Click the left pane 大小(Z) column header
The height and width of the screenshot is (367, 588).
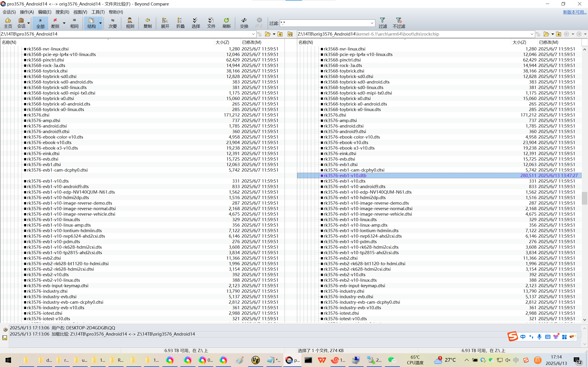tap(222, 42)
